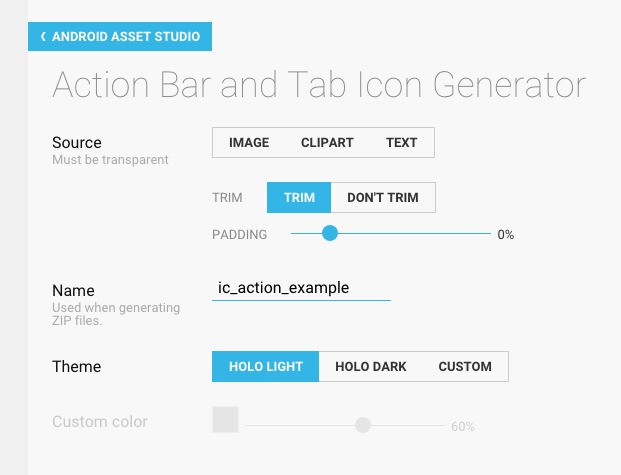
Task: Click the right end of the padding track
Action: coord(489,234)
